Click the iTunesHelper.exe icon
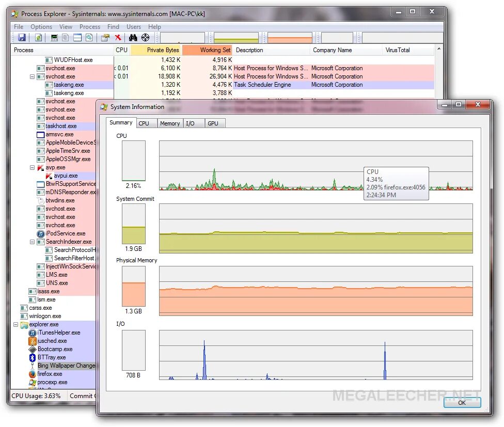The width and height of the screenshot is (504, 427). coord(33,333)
